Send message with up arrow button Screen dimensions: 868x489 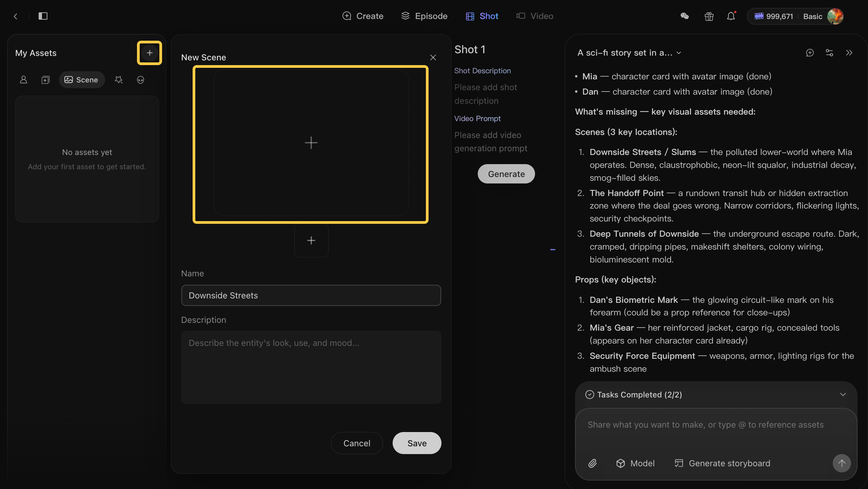842,463
